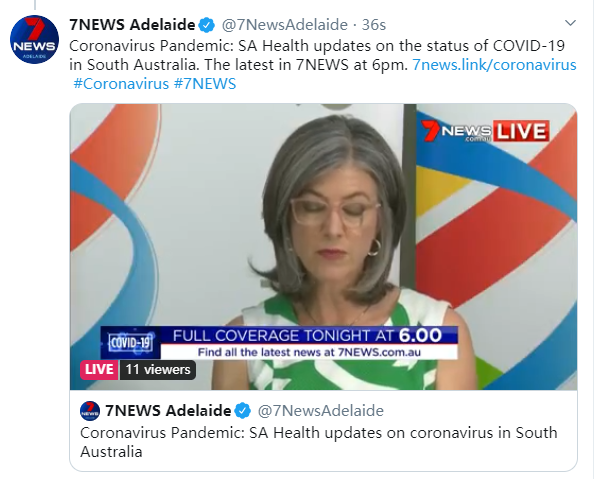Open the #Coronavirus hashtag

121,84
